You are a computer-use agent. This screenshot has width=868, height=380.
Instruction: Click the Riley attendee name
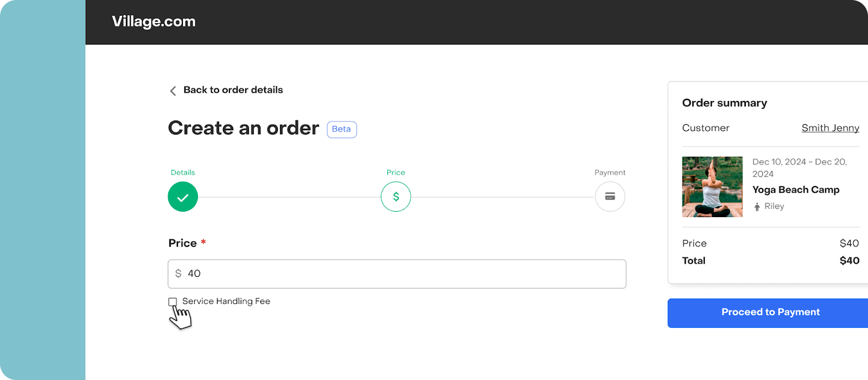[x=774, y=206]
